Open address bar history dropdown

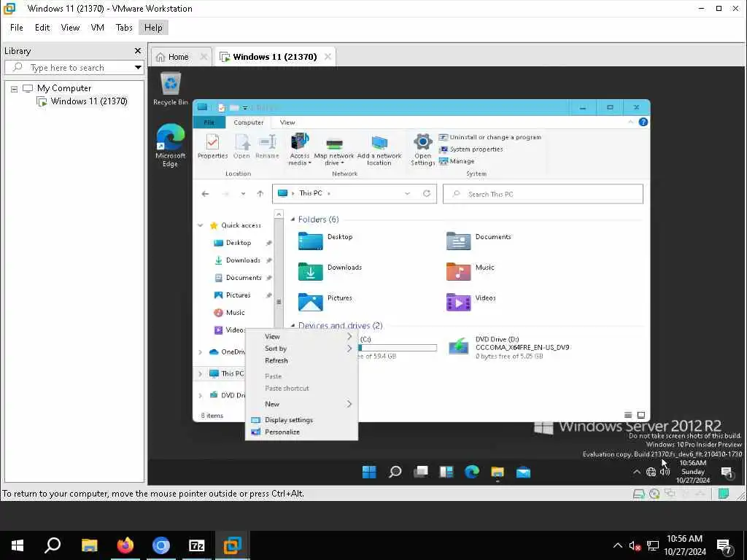click(407, 193)
